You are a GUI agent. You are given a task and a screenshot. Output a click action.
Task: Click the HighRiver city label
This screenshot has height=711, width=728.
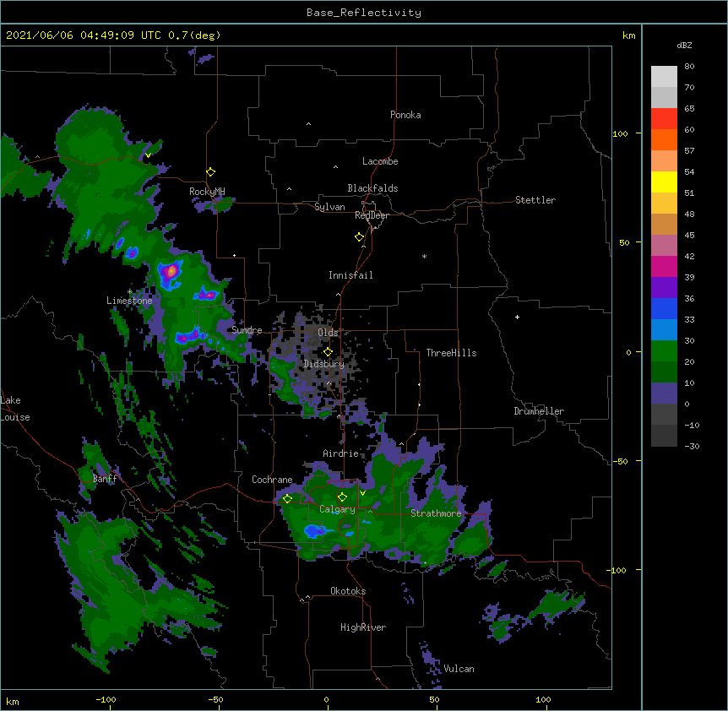point(363,627)
